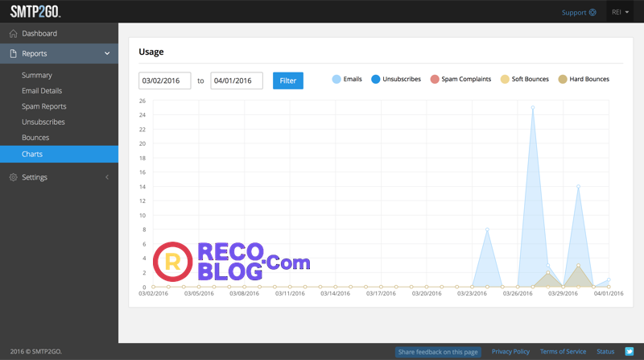Toggle the Spam Complaints legend swatch
This screenshot has height=360, width=644.
435,79
